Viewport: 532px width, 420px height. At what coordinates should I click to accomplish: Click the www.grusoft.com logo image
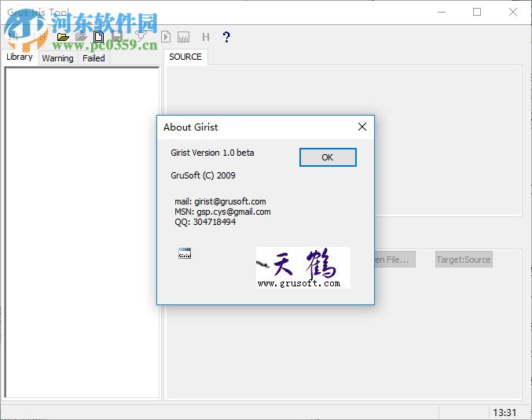click(x=303, y=267)
